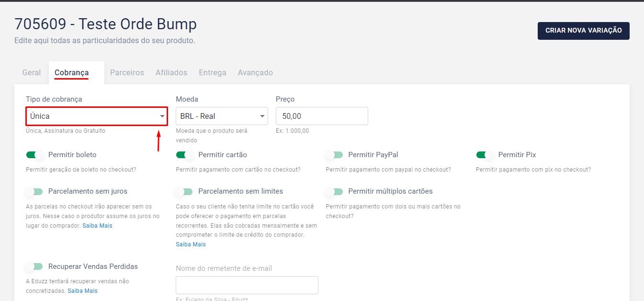Image resolution: width=644 pixels, height=301 pixels.
Task: Click the Criar Nova Variação button
Action: click(x=583, y=31)
